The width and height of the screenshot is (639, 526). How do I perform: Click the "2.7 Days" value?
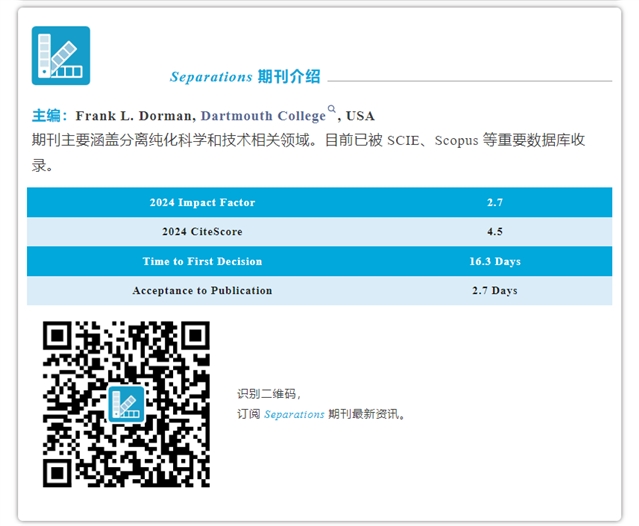[x=494, y=291]
